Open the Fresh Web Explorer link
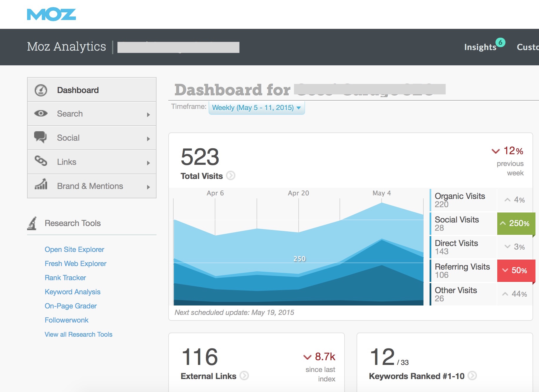The height and width of the screenshot is (392, 539). tap(76, 264)
